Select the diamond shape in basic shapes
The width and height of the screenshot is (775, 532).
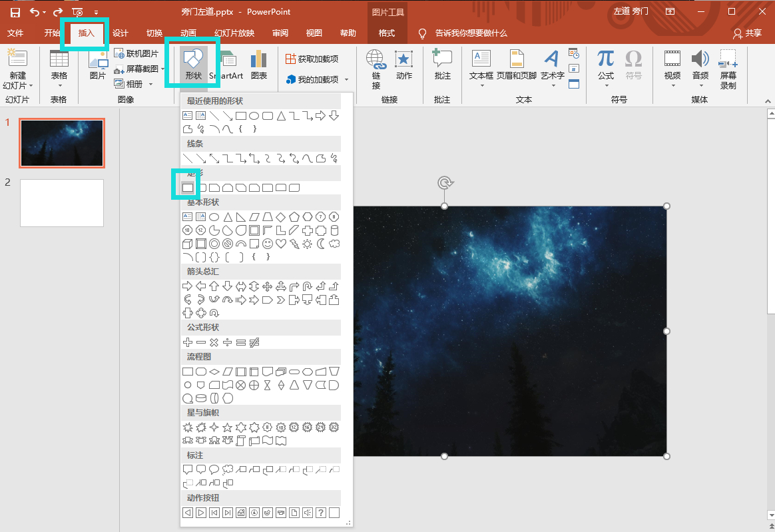point(281,217)
